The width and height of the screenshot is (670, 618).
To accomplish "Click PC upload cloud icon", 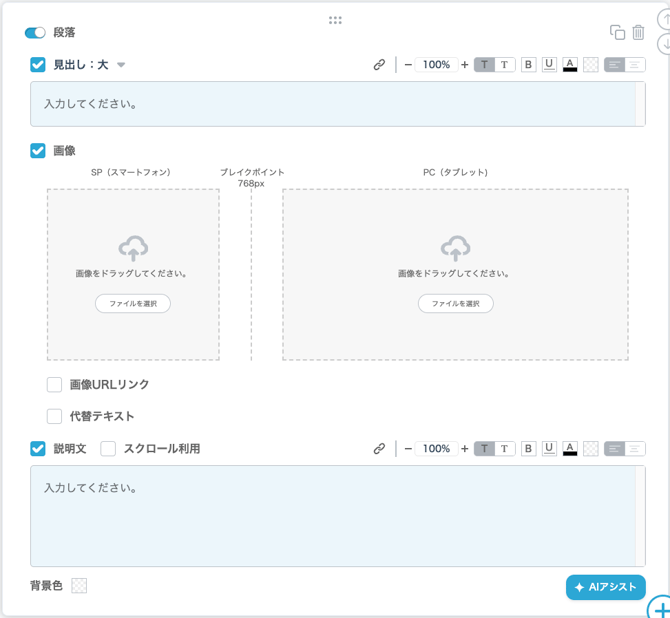I will click(455, 248).
